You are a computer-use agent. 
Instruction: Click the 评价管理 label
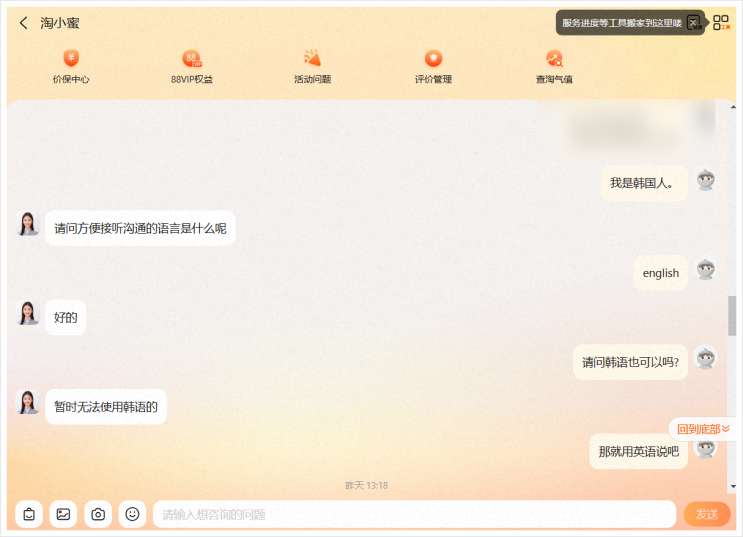433,80
